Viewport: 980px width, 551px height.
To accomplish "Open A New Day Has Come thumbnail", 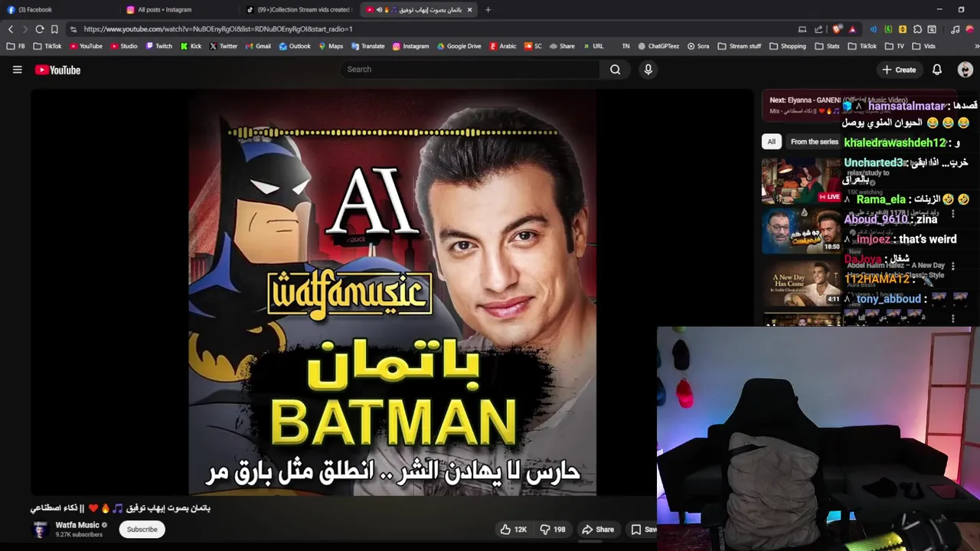I will pos(801,283).
